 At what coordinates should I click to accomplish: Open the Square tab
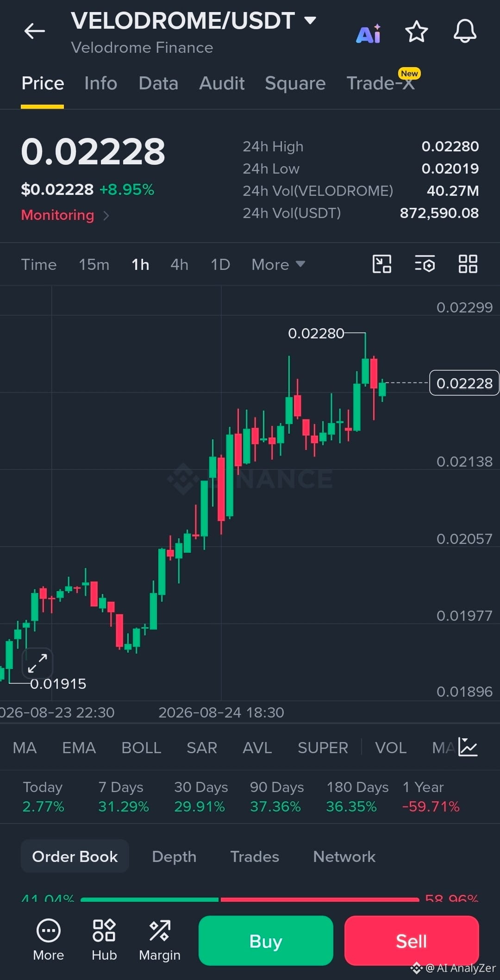click(295, 83)
